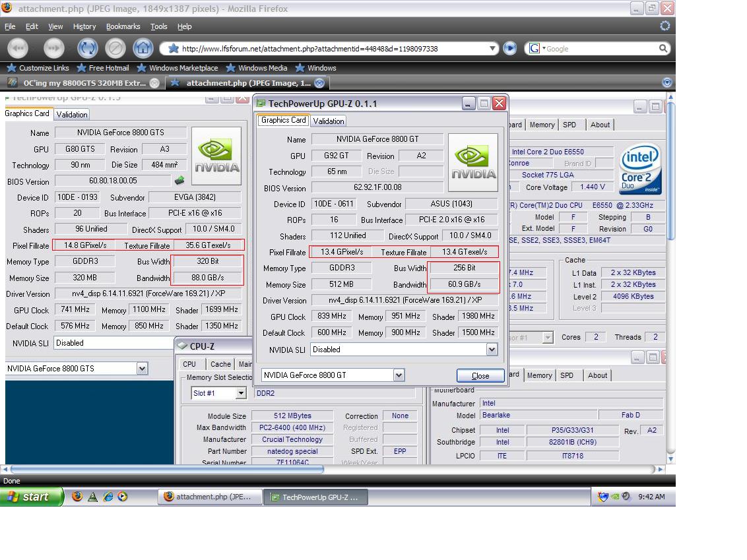Select Validation tab in 8800 GT GPU-Z

pos(328,121)
